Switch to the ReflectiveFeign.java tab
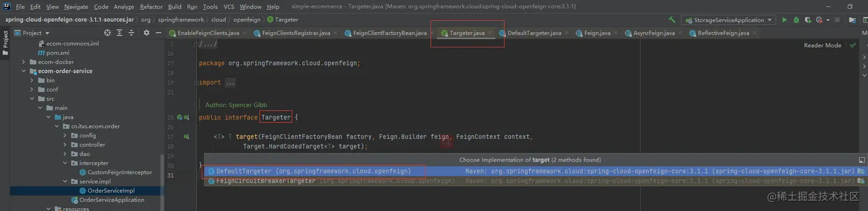Viewport: 868px width, 211px height. pos(723,33)
